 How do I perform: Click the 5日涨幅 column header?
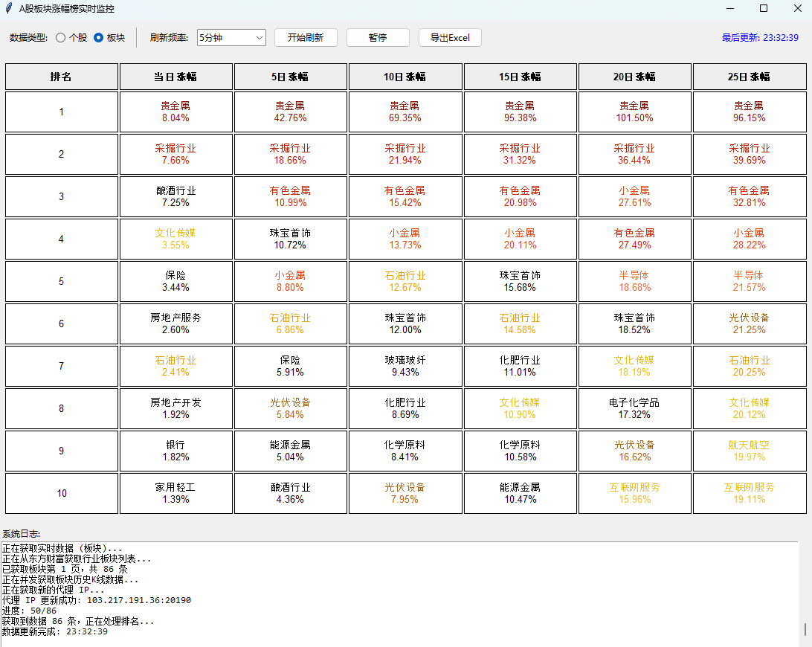point(291,77)
